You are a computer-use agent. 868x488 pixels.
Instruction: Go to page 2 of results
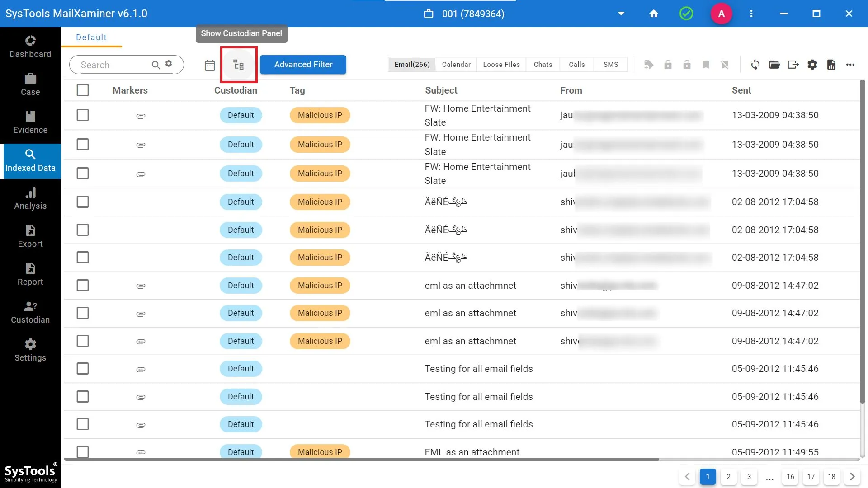728,477
